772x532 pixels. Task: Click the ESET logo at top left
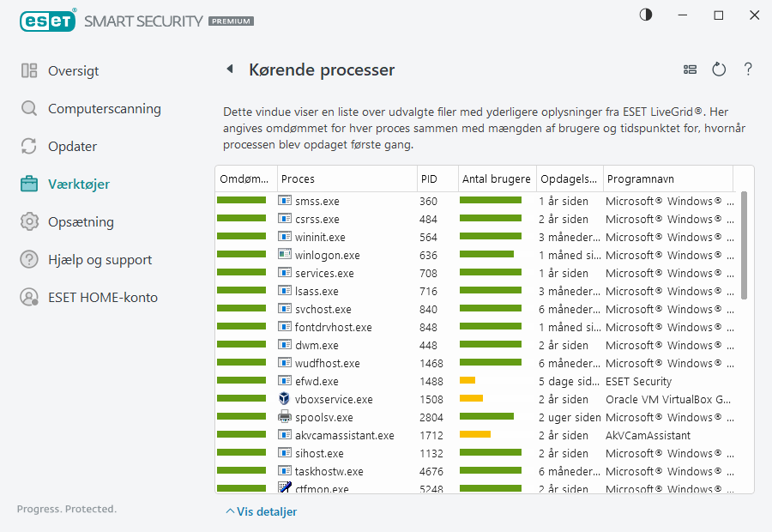pos(47,20)
